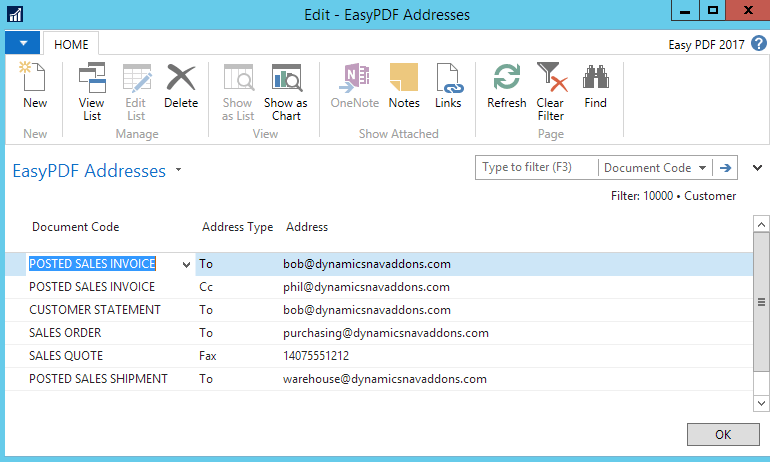Viewport: 770px width, 462px height.
Task: Click the vertical scrollbar thumb
Action: tap(761, 302)
